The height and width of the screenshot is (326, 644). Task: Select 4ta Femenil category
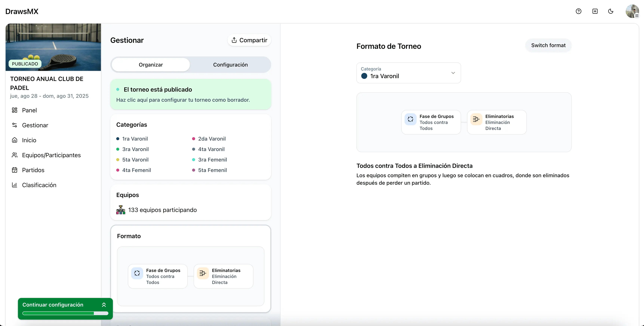tap(136, 170)
